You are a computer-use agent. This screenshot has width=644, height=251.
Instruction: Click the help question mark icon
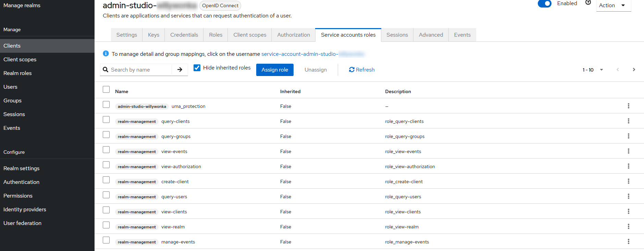[x=588, y=3]
